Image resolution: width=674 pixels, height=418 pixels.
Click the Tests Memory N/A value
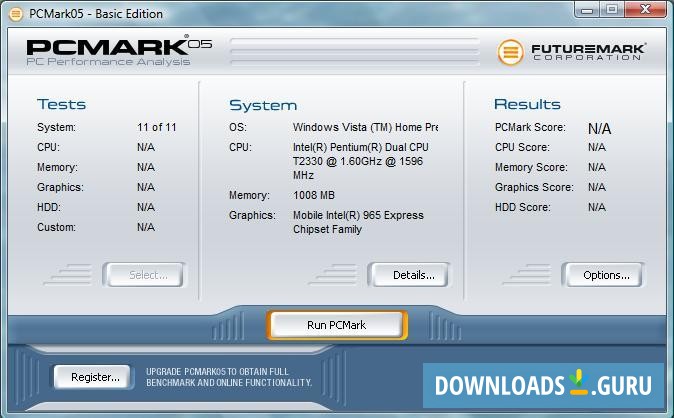tap(146, 167)
